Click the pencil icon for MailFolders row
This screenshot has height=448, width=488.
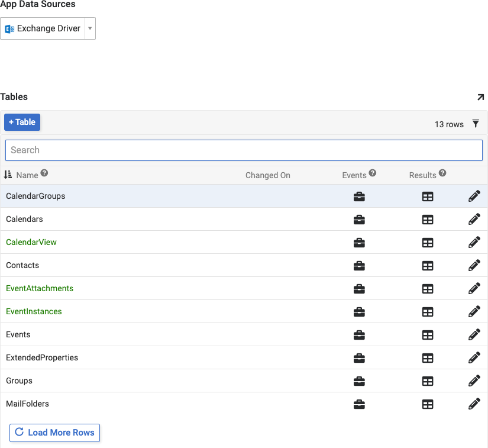coord(474,404)
